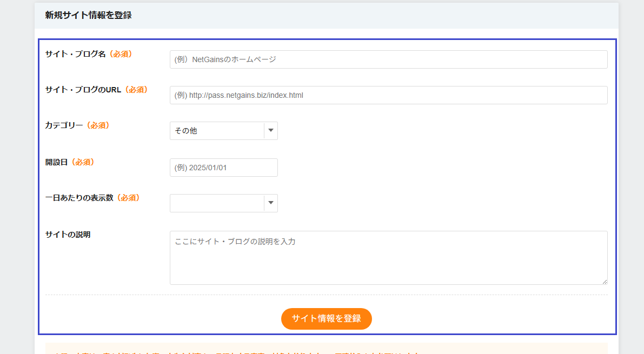This screenshot has width=644, height=354.
Task: Click the サイトの説明 field label
Action: pyautogui.click(x=68, y=235)
